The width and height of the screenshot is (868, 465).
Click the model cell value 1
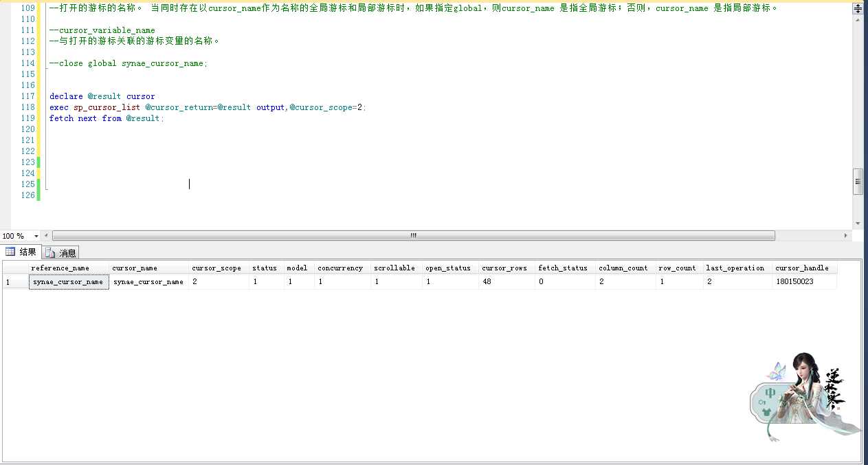[299, 282]
